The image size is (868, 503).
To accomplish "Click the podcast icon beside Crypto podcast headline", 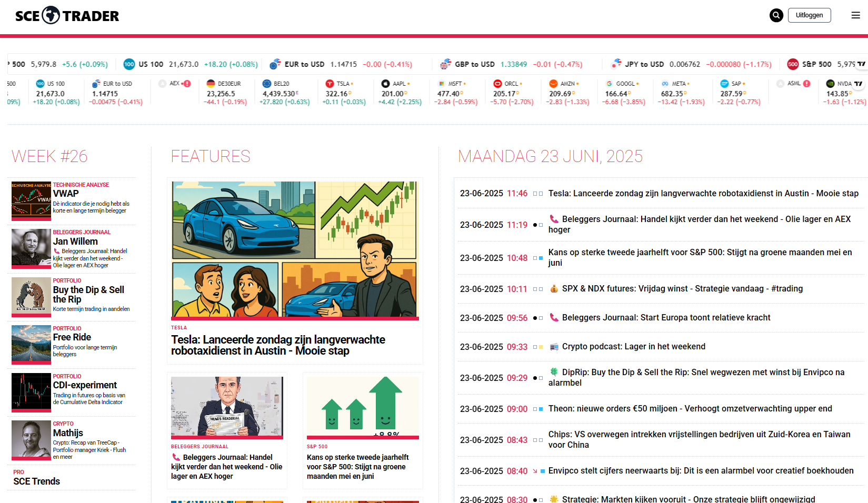I will coord(554,346).
